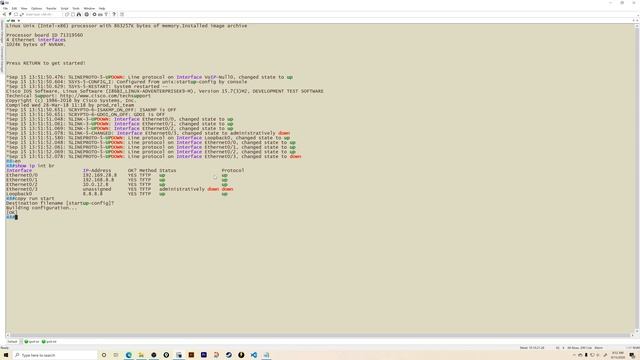Click the Connect in Tab toolbar icon
Viewport: 640px width, 360px height.
pos(16,14)
